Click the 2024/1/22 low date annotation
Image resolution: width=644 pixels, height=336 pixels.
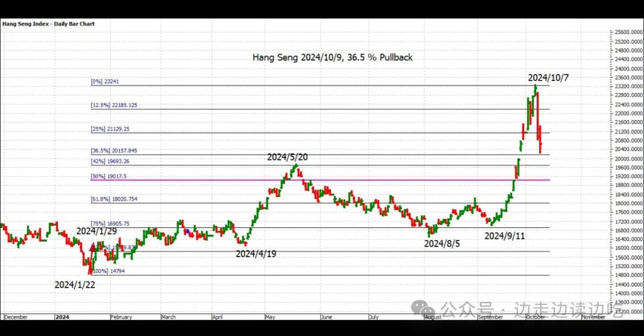click(x=75, y=285)
